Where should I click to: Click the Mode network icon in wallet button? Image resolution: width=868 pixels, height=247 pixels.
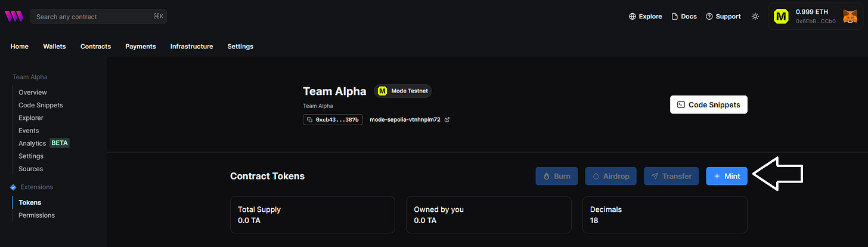tap(781, 17)
